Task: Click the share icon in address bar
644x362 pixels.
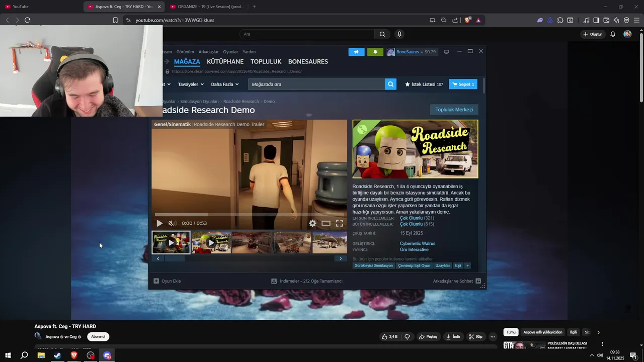Action: click(455, 20)
